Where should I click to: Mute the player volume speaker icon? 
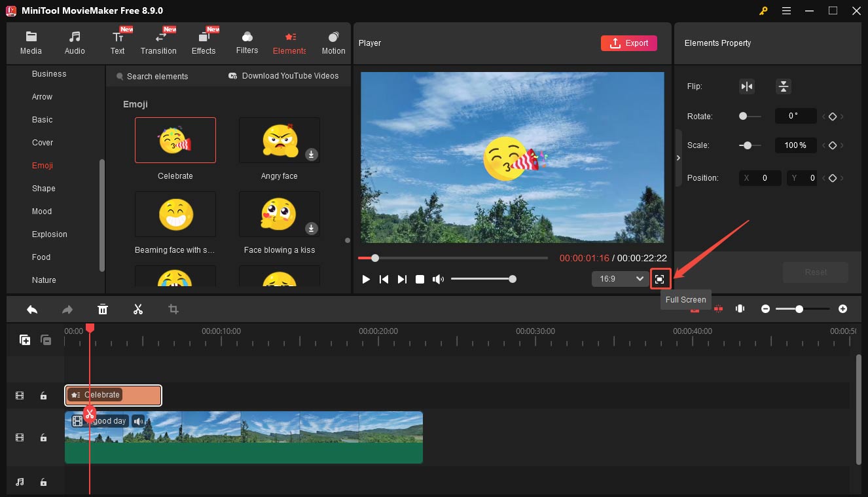pyautogui.click(x=438, y=279)
